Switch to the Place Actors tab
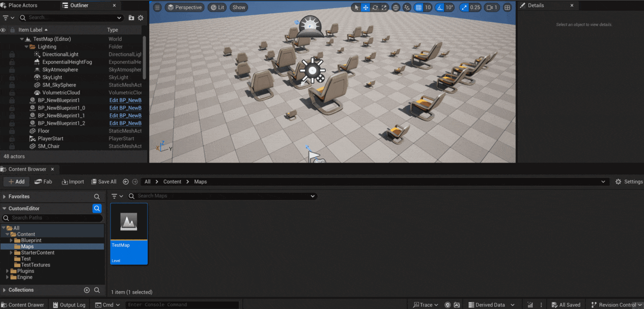 23,5
